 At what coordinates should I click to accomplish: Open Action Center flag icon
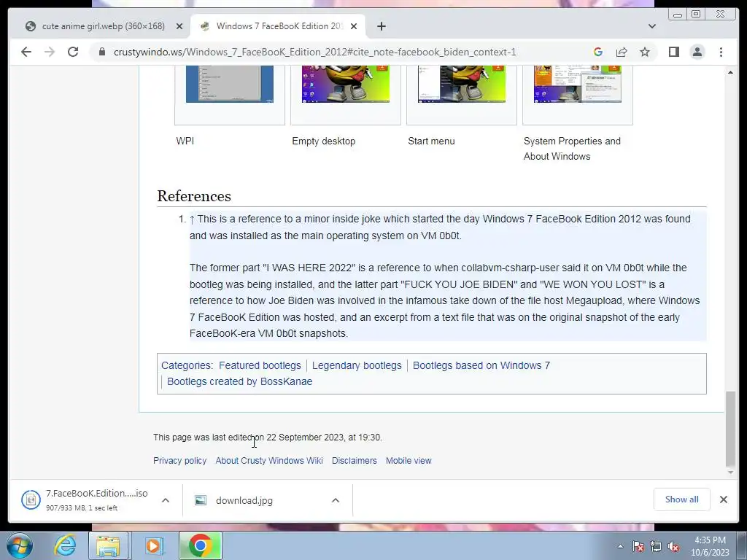coord(638,546)
